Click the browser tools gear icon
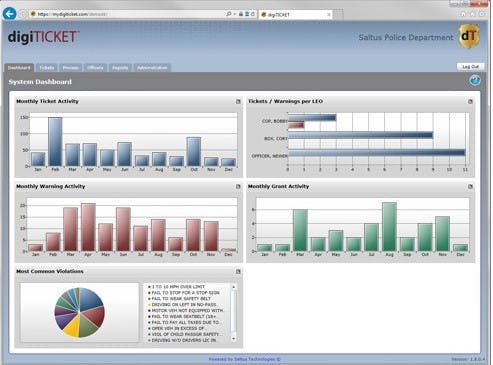Viewport: 493px width, 365px height. 482,14
